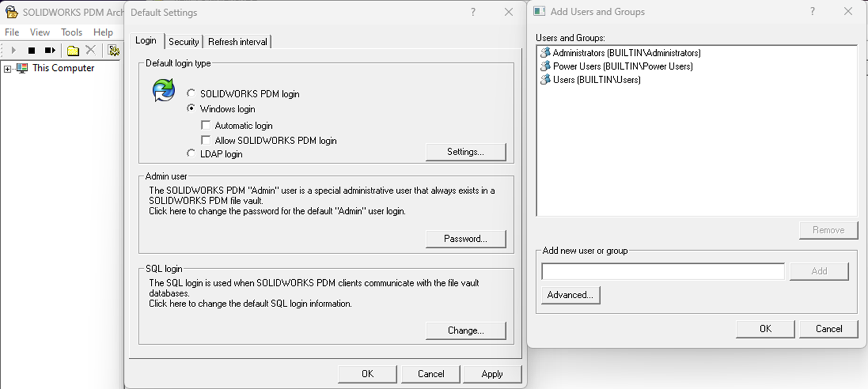Check Allow SOLIDWORKS PDM login
This screenshot has width=868, height=389.
[x=206, y=140]
